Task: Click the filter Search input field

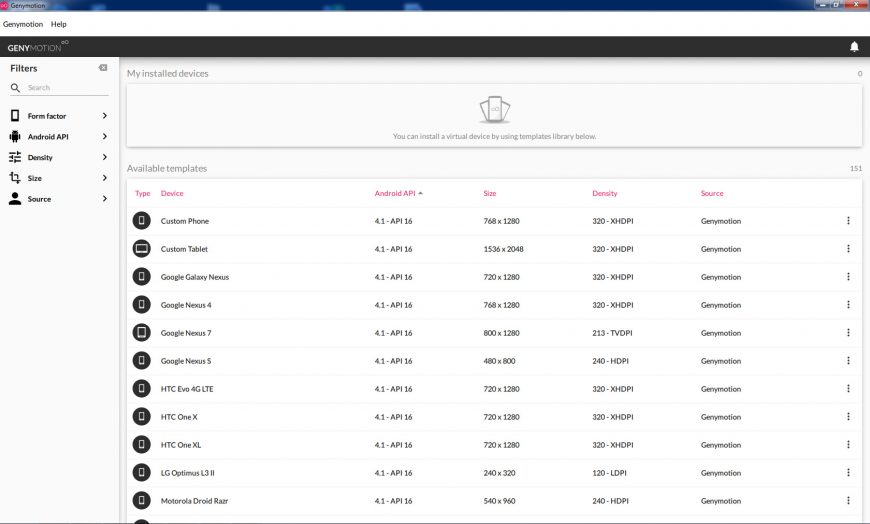Action: coord(66,88)
